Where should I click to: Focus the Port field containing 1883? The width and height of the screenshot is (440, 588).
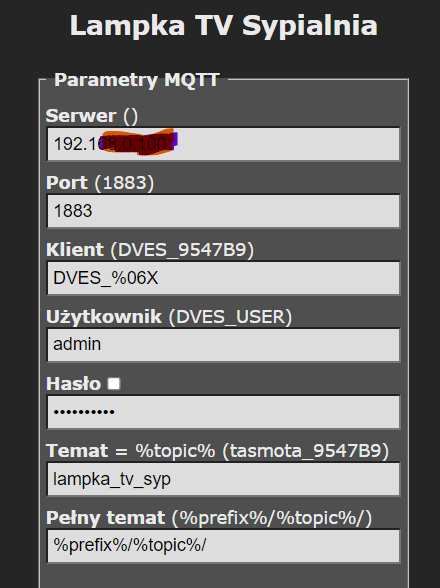tap(224, 211)
